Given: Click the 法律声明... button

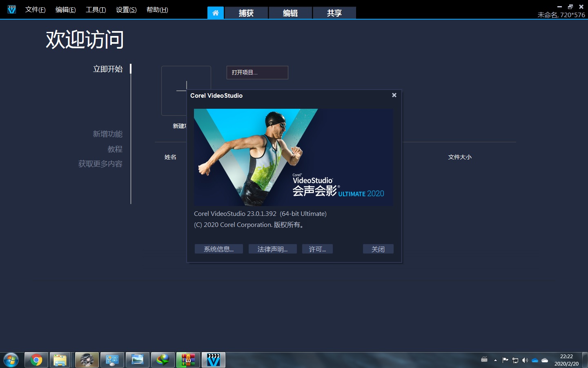Looking at the screenshot, I should pos(272,249).
